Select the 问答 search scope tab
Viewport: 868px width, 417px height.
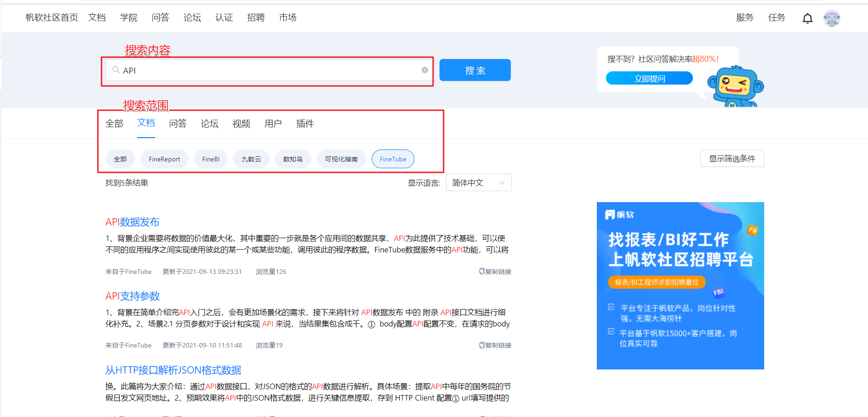(x=178, y=123)
